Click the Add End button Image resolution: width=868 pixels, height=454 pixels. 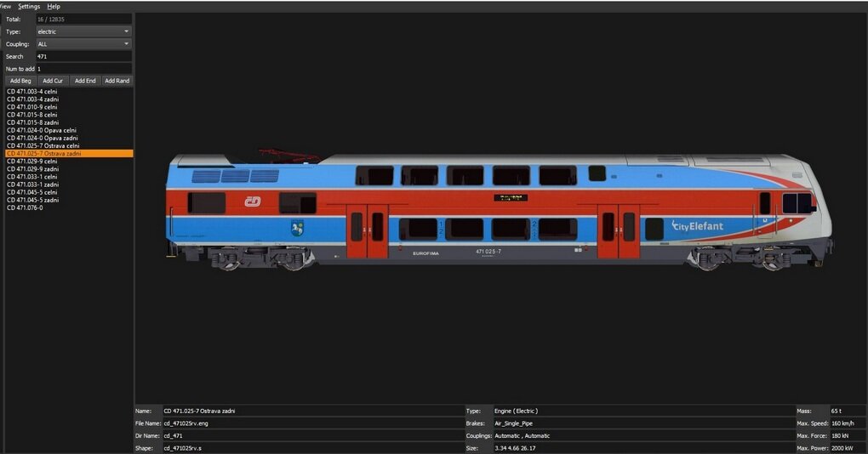(85, 81)
